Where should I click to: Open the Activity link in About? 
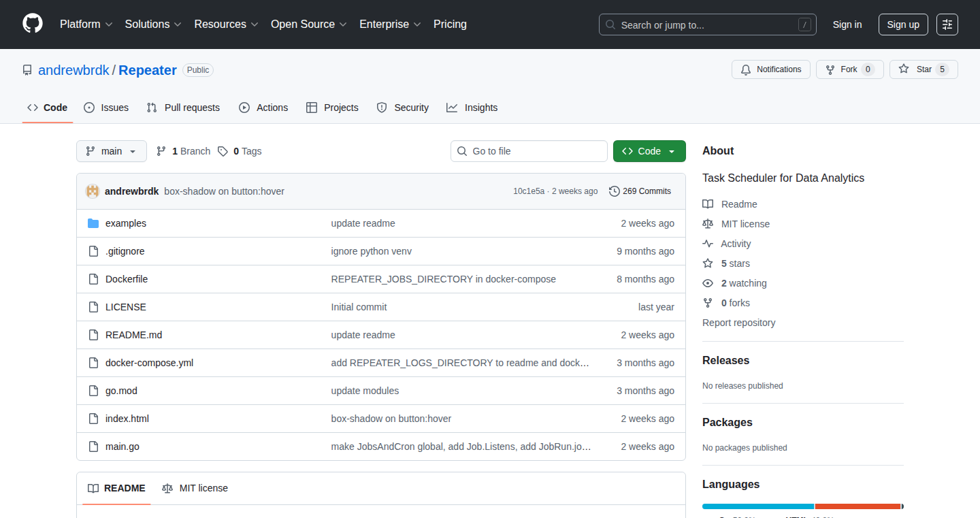point(736,244)
